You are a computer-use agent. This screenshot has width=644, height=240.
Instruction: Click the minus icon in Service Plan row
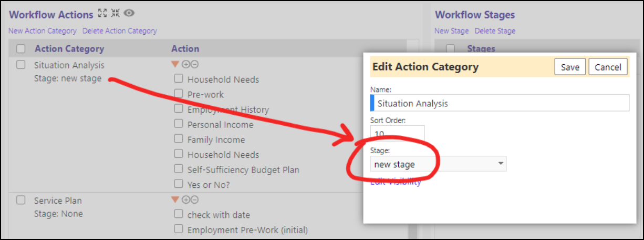tap(194, 199)
